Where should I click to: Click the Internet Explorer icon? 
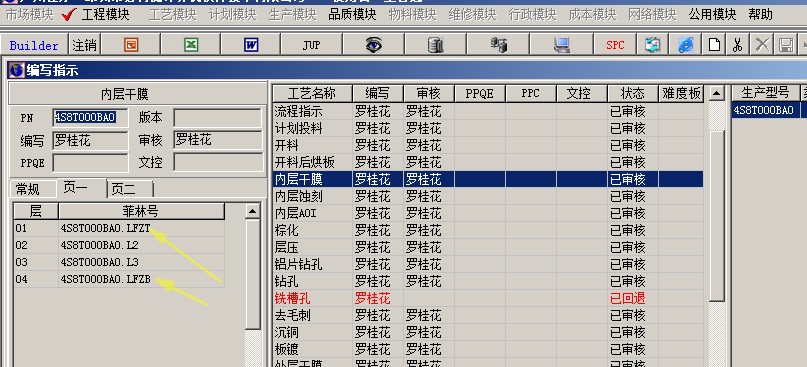point(686,45)
